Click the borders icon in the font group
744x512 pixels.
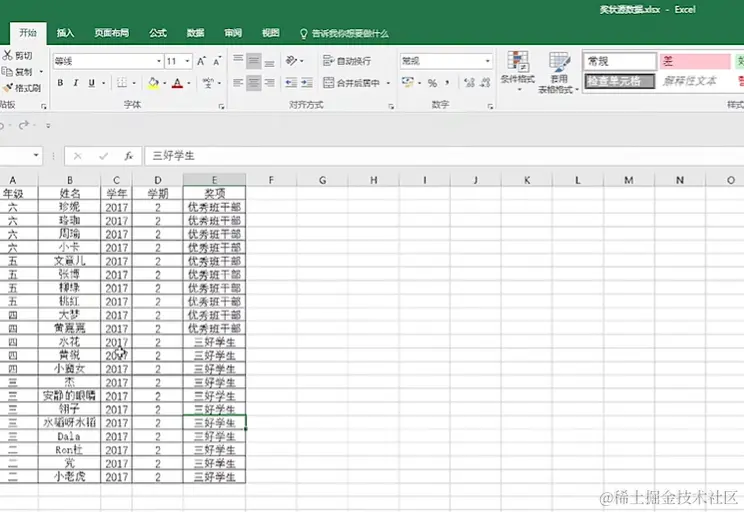coord(122,83)
